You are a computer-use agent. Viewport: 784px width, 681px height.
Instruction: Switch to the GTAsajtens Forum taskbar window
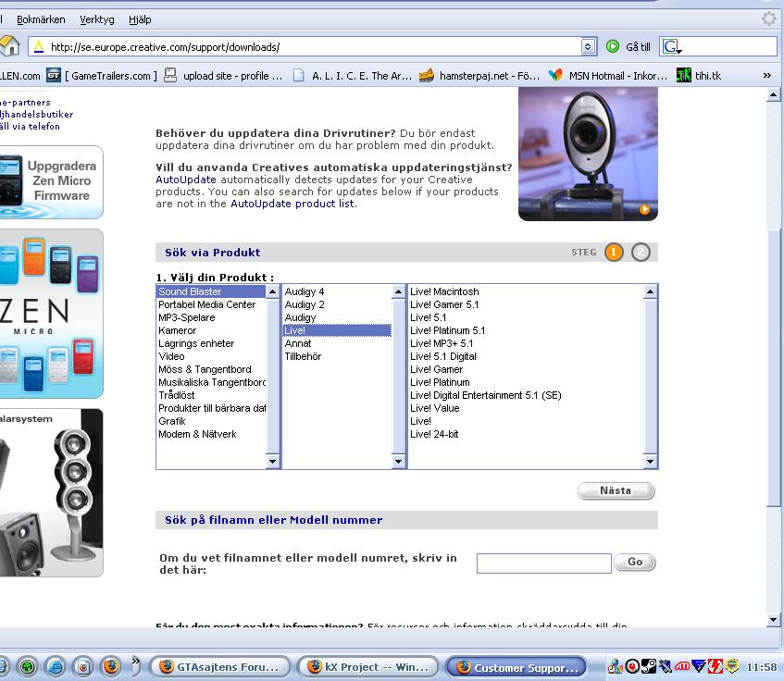pos(219,666)
